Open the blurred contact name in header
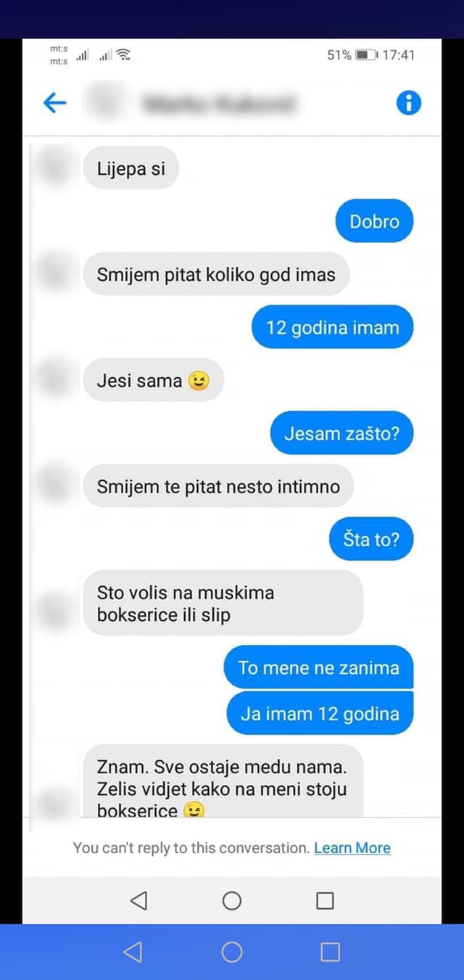The width and height of the screenshot is (464, 980). click(219, 104)
